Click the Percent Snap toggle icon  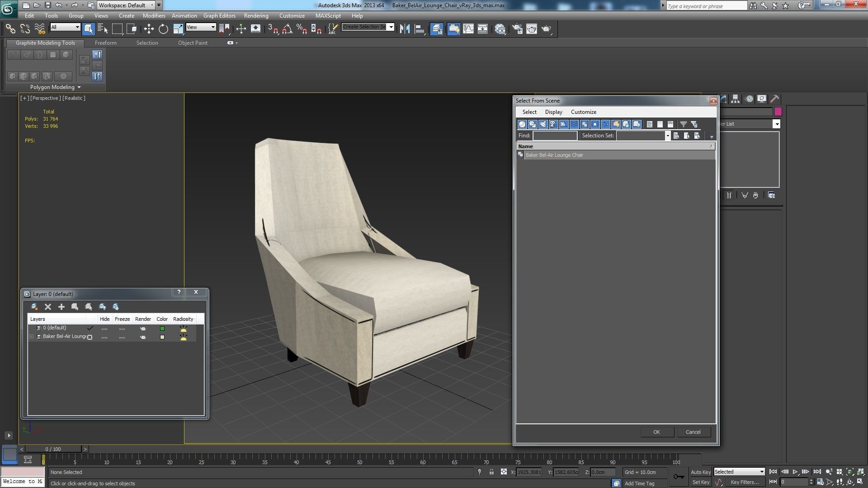point(302,29)
